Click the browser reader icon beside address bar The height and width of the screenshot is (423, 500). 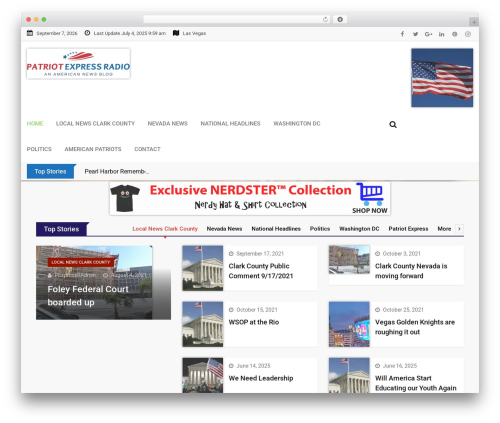click(x=340, y=20)
